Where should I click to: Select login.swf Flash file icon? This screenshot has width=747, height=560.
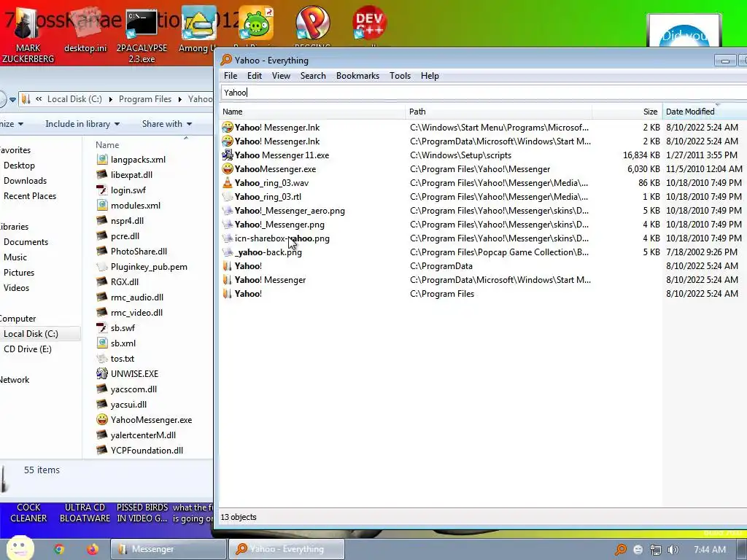tap(102, 190)
